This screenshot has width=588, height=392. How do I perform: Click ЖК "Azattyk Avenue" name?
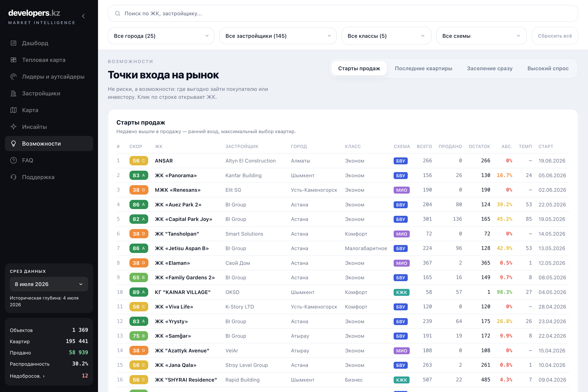pyautogui.click(x=182, y=351)
